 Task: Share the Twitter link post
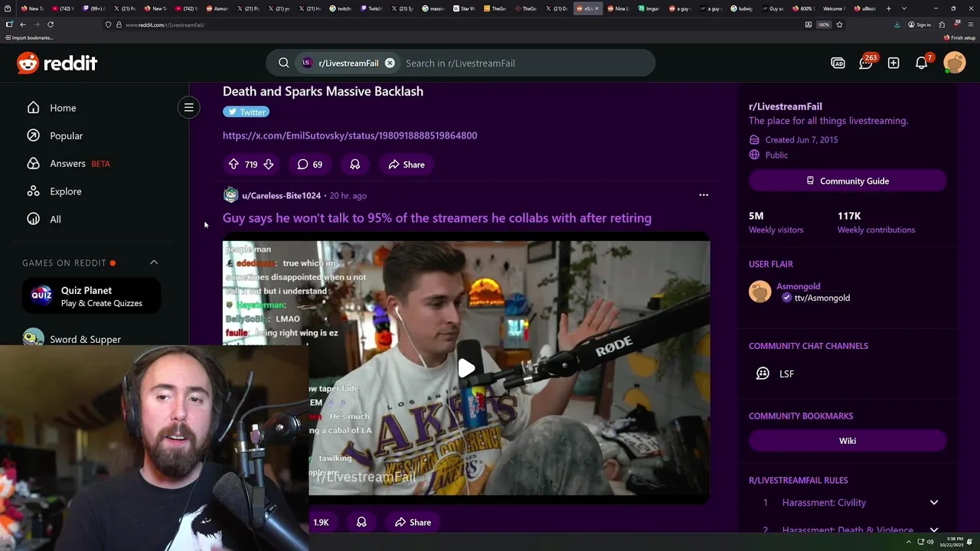406,165
